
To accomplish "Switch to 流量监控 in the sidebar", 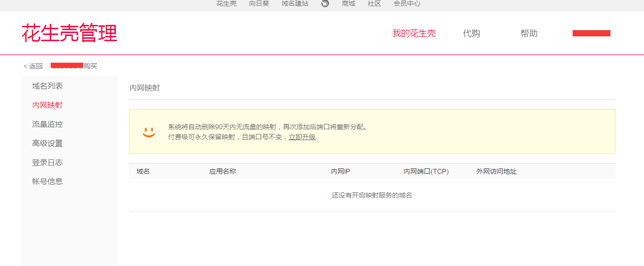I will click(x=47, y=124).
